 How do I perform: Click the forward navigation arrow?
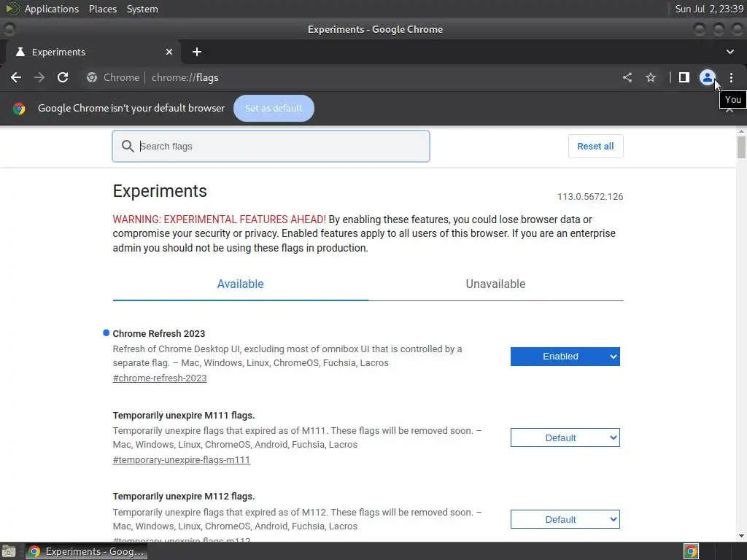tap(39, 77)
